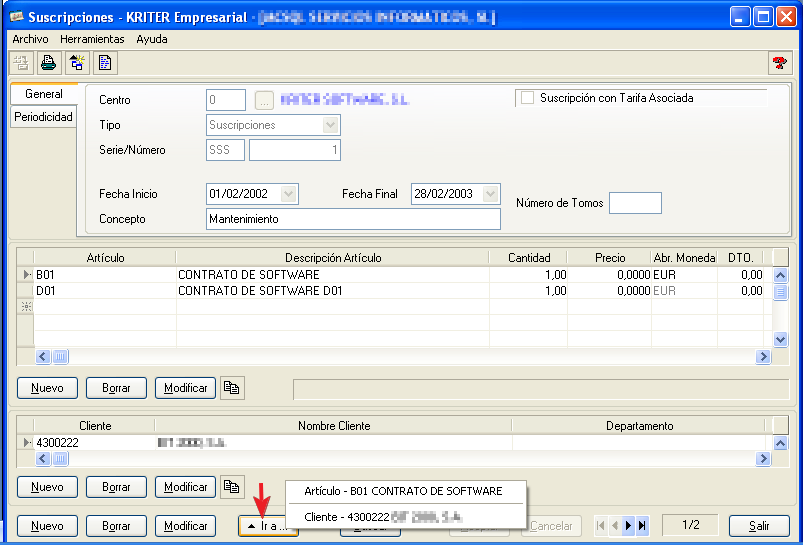The height and width of the screenshot is (545, 803).
Task: Click the copy icon beside clients Modificar button
Action: pos(232,487)
